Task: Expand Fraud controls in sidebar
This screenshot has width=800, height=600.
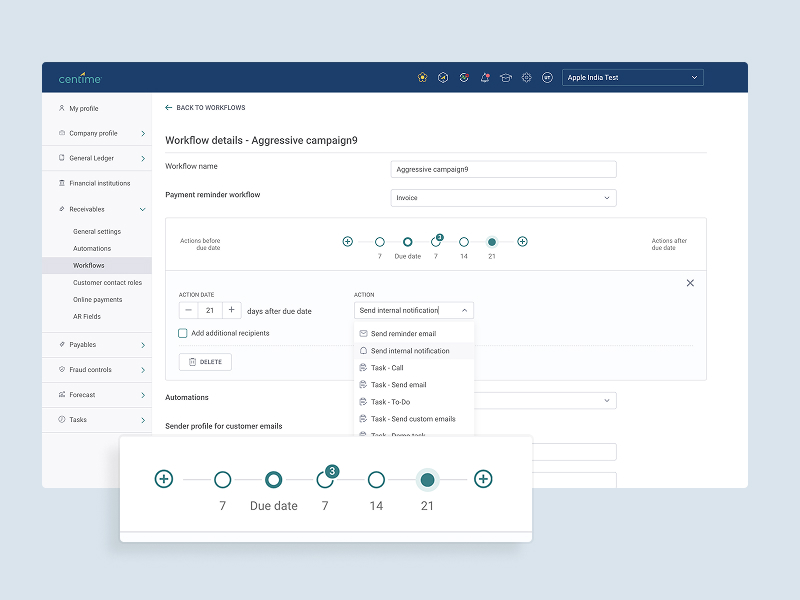Action: (143, 370)
